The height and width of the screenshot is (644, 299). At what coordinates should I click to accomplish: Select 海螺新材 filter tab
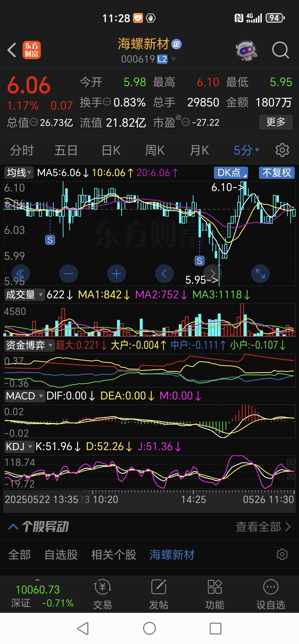pos(172,555)
